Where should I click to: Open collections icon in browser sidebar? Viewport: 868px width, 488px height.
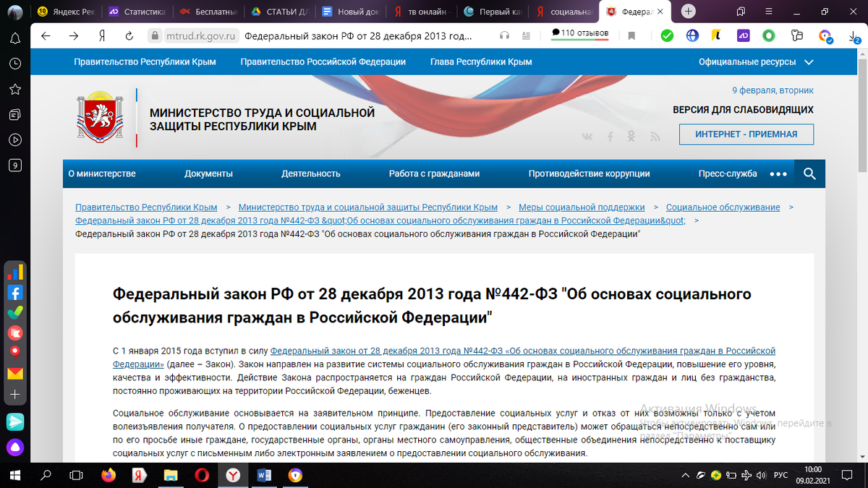click(x=14, y=114)
